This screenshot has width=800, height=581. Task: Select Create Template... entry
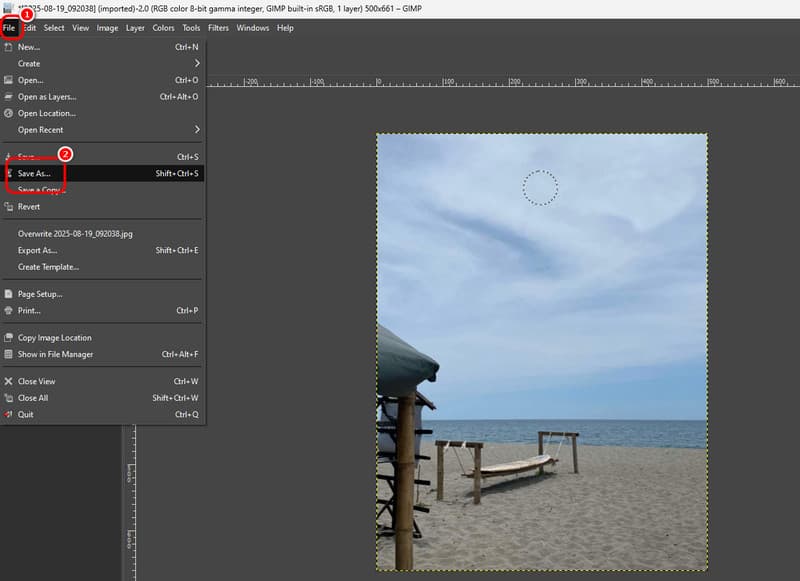tap(48, 267)
